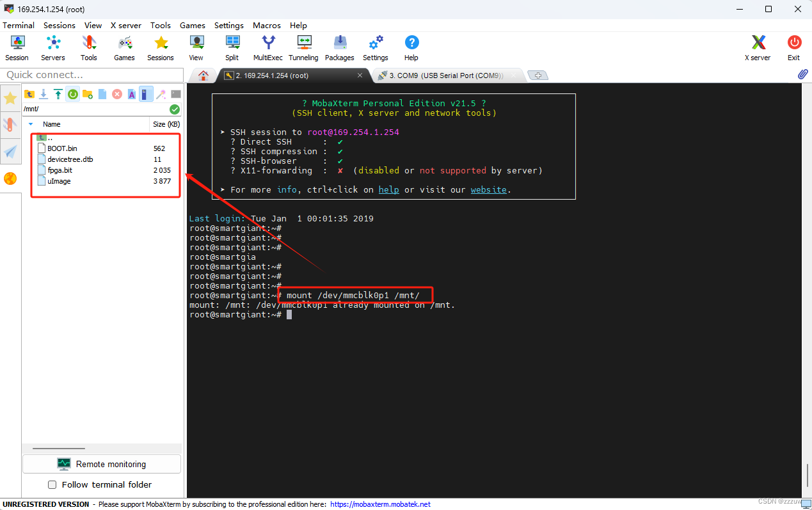
Task: Open the Macros menu
Action: tap(266, 26)
